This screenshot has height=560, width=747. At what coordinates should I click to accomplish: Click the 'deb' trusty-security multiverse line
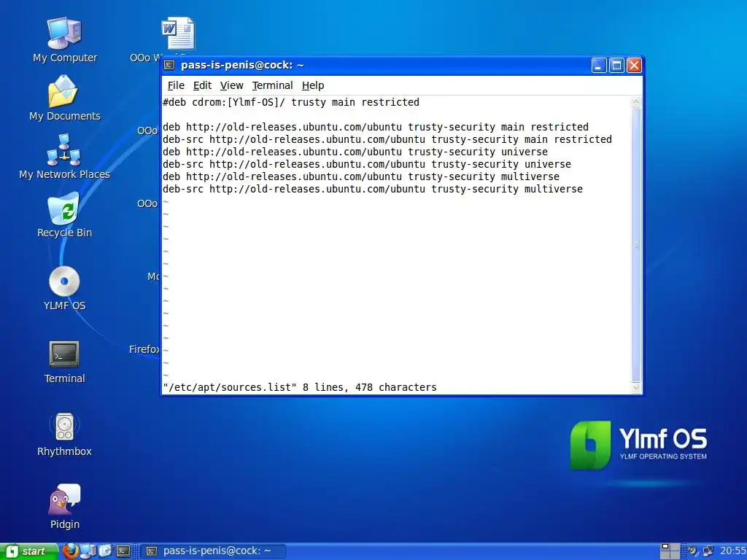(x=361, y=176)
